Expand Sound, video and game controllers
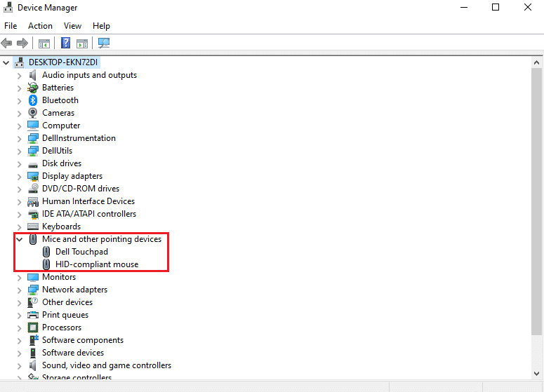Screen dimensions: 544x392 20,365
